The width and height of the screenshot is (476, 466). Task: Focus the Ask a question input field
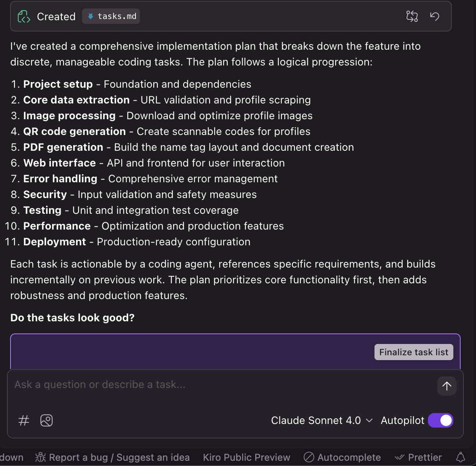point(222,384)
